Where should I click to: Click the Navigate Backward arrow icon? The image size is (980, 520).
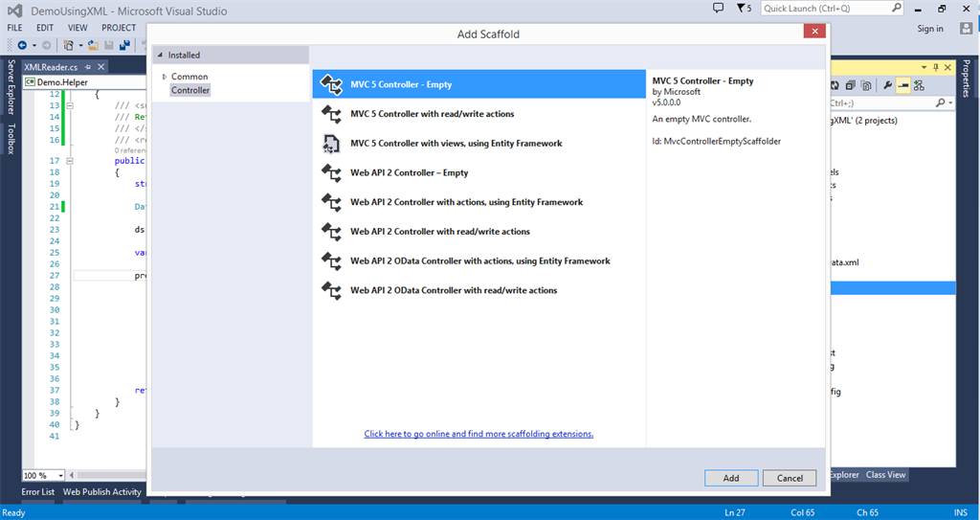pyautogui.click(x=23, y=45)
